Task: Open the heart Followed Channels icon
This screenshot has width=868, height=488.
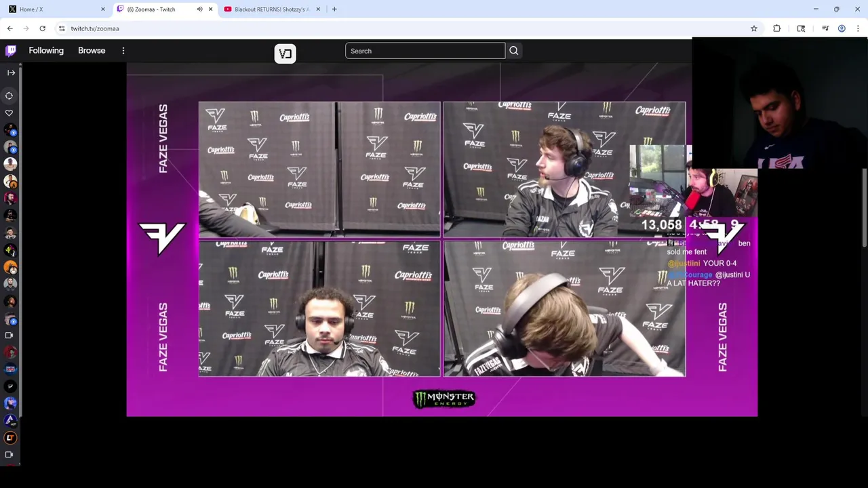Action: tap(9, 113)
